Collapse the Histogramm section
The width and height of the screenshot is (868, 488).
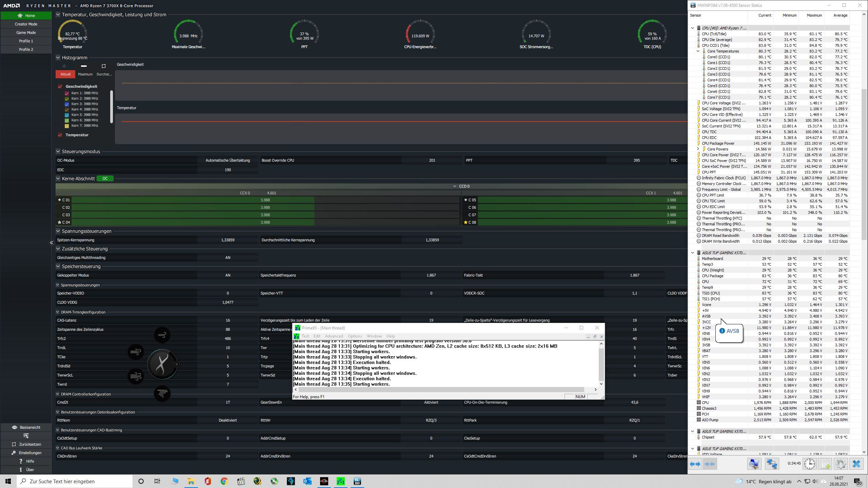(x=58, y=58)
